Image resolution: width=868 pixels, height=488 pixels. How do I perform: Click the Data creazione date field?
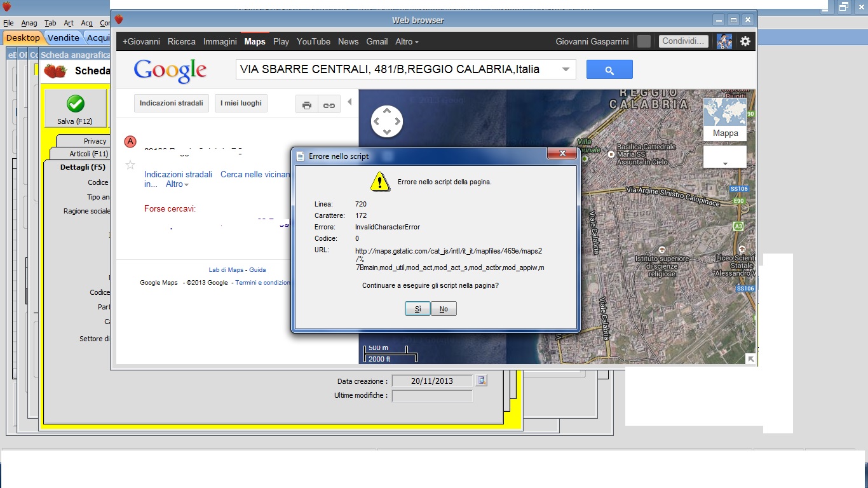(432, 381)
